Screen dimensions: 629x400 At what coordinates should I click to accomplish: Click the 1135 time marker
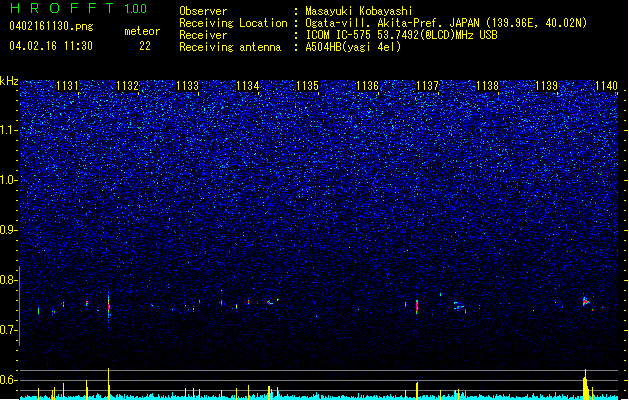(307, 86)
